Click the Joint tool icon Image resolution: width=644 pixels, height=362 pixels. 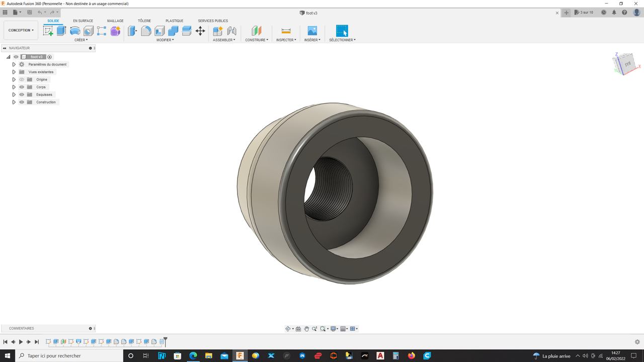231,31
